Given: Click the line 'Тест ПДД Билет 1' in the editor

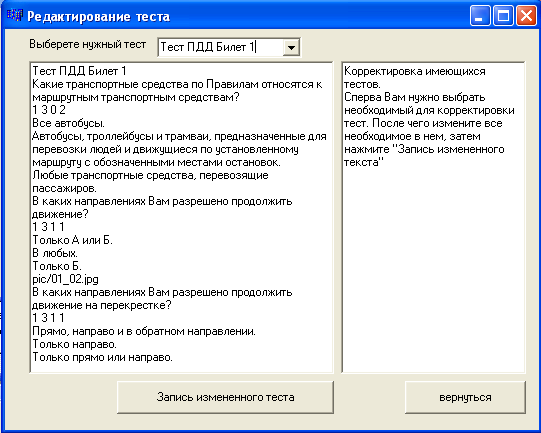Looking at the screenshot, I should (x=80, y=71).
